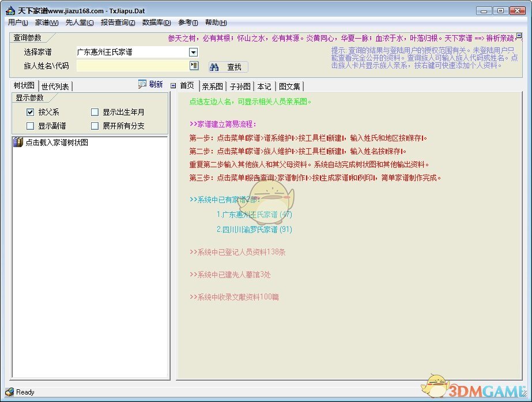Open the 参考 menu

188,22
